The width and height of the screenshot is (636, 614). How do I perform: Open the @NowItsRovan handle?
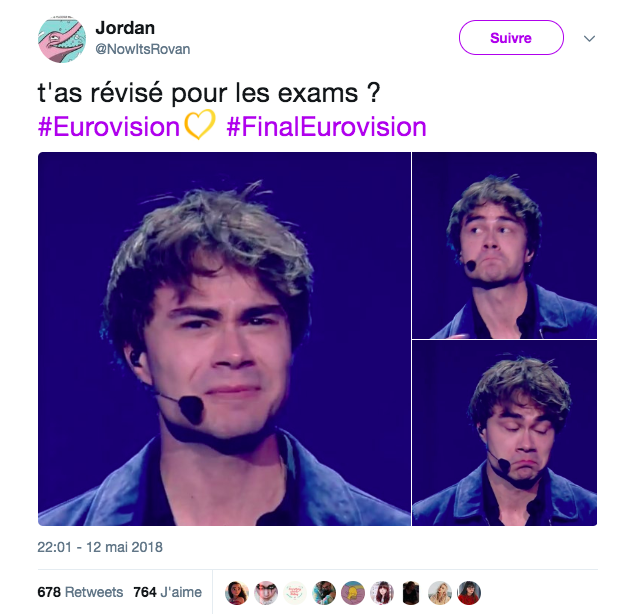coord(143,49)
